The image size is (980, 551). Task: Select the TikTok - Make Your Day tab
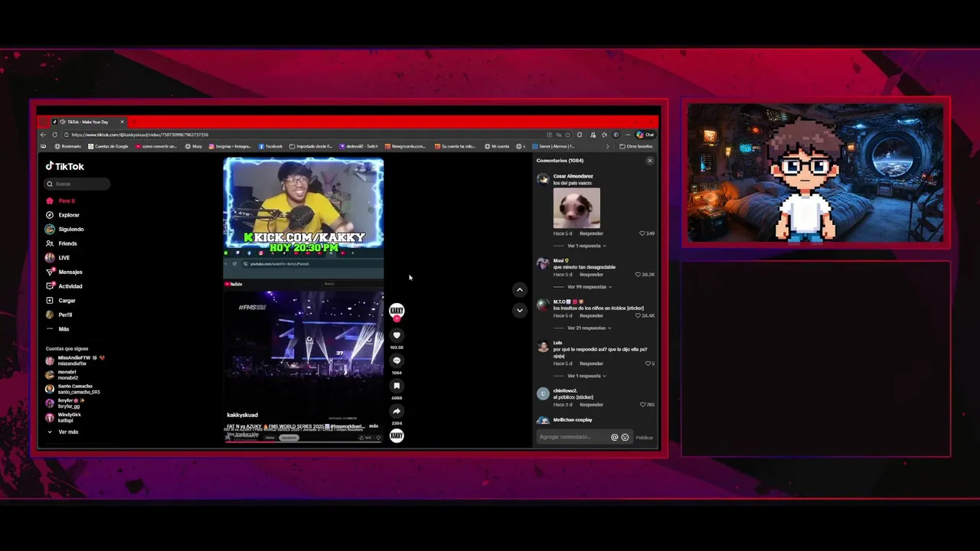coord(88,122)
